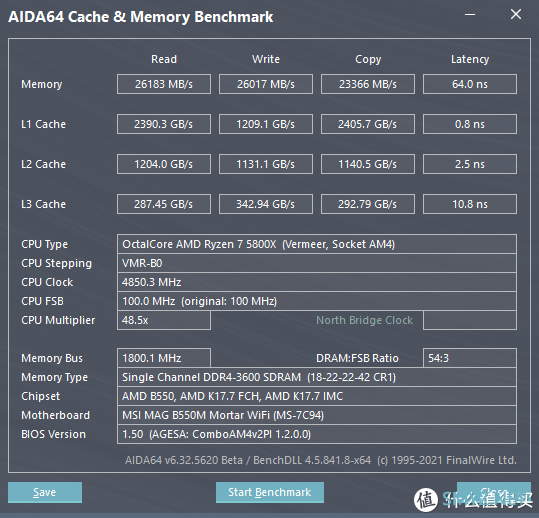This screenshot has width=539, height=518.
Task: Click L1 Cache Write 1209.1 GB/s
Action: pos(266,124)
